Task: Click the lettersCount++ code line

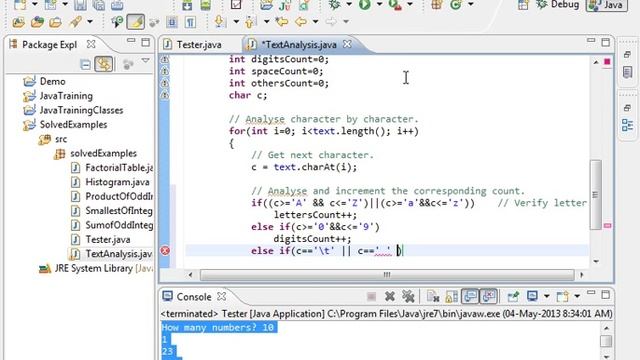Action: [315, 215]
